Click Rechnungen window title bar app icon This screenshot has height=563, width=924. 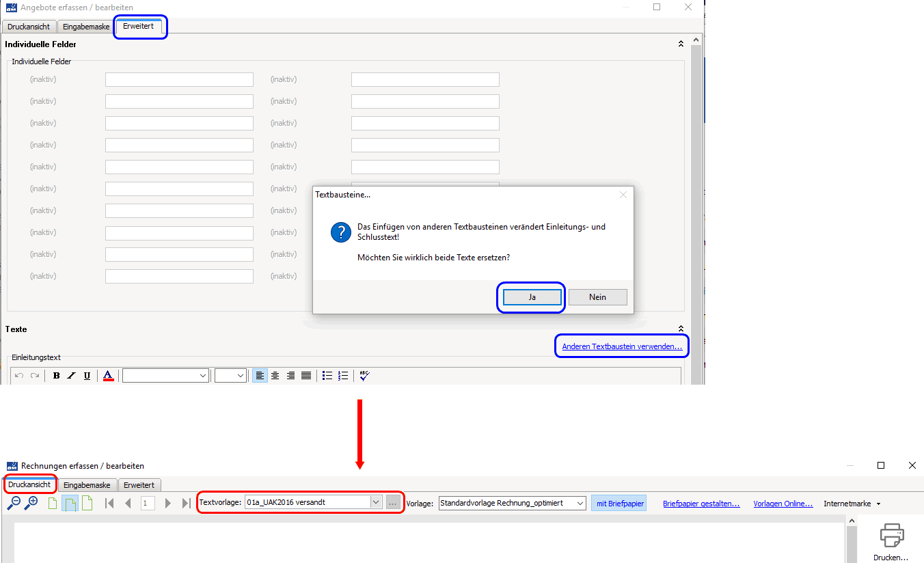(12, 465)
